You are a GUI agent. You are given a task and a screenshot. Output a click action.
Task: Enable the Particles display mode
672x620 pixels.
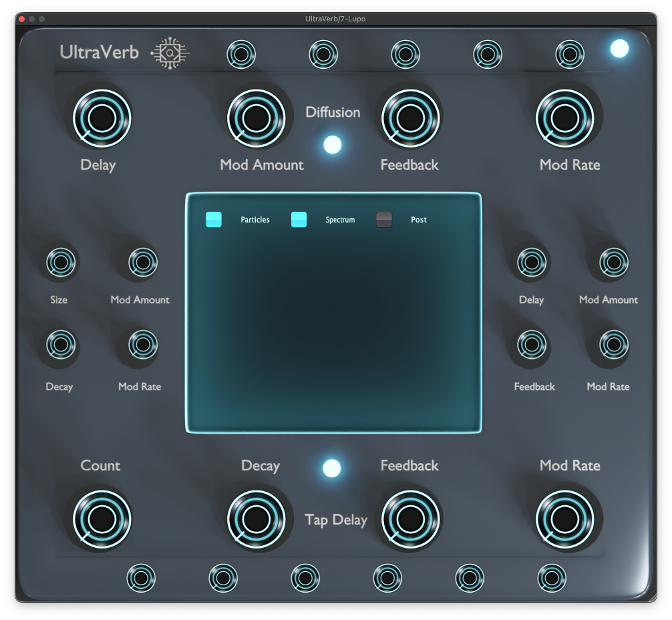[x=213, y=219]
